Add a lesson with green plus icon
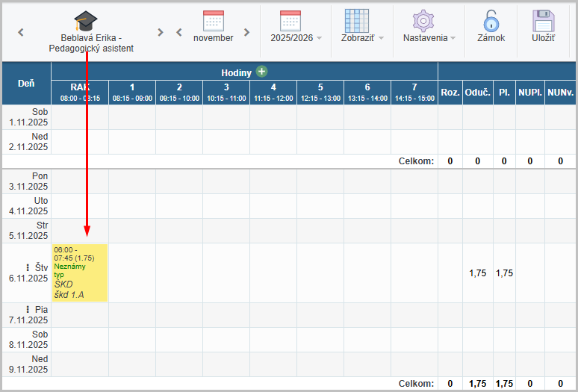Viewport: 578px width, 392px height. pyautogui.click(x=261, y=72)
